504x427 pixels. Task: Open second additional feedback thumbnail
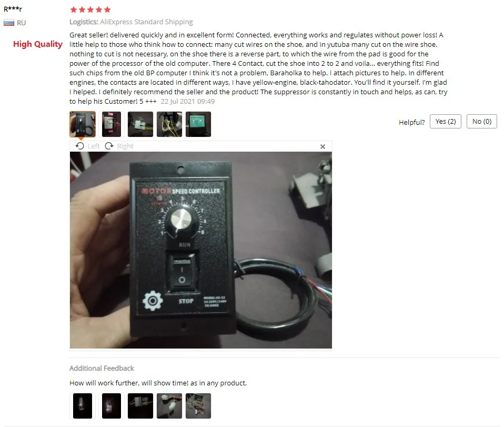pyautogui.click(x=112, y=406)
